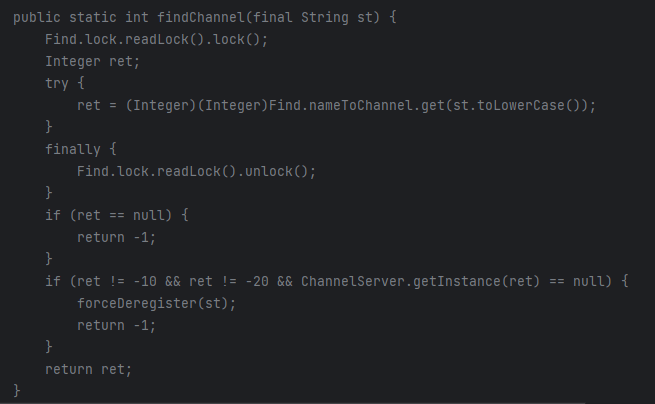This screenshot has height=404, width=655.
Task: Click the 'finally' keyword
Action: point(73,150)
